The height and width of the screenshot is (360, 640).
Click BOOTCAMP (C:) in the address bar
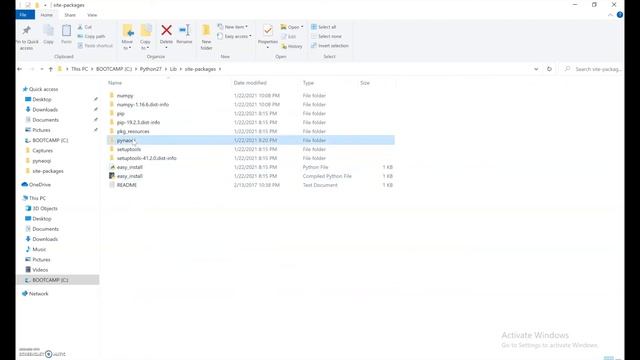(114, 69)
